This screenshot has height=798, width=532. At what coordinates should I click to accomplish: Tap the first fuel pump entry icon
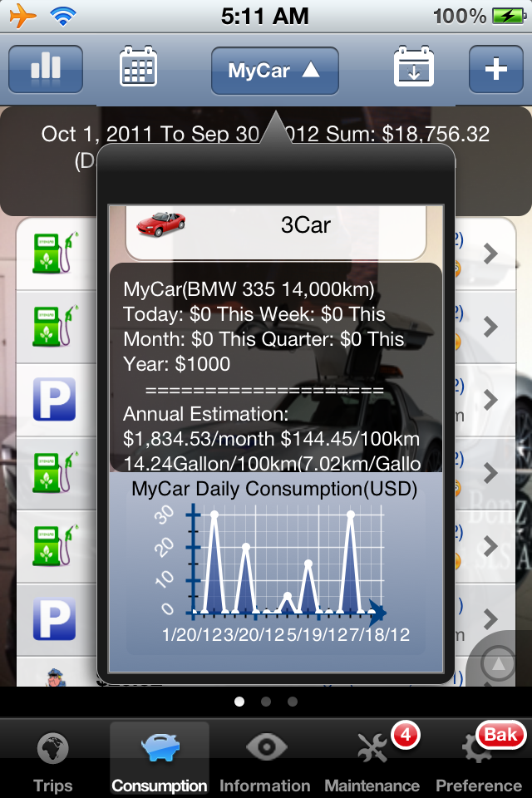[55, 253]
